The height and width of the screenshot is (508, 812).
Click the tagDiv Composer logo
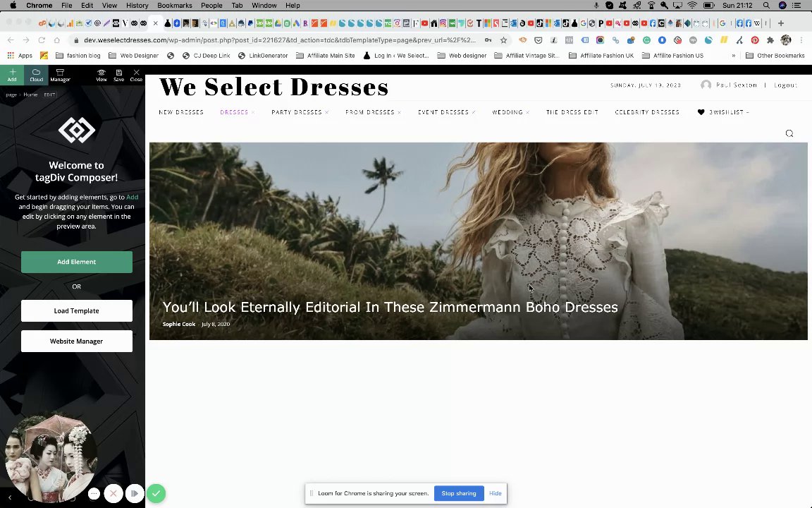(77, 130)
